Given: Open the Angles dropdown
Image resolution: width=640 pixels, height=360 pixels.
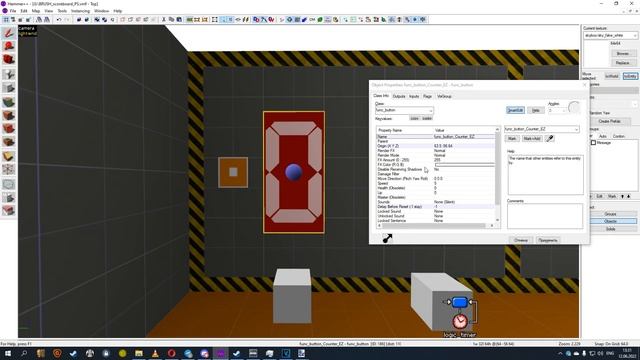Looking at the screenshot, I should (564, 111).
